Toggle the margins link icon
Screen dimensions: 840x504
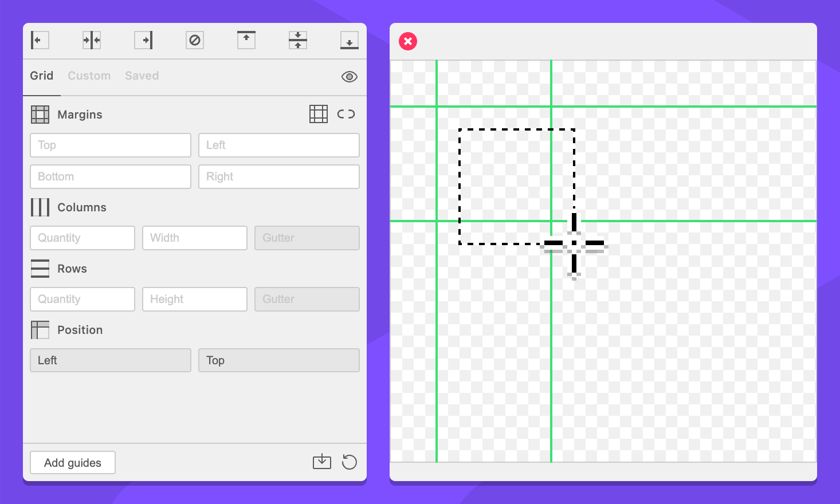pyautogui.click(x=346, y=114)
